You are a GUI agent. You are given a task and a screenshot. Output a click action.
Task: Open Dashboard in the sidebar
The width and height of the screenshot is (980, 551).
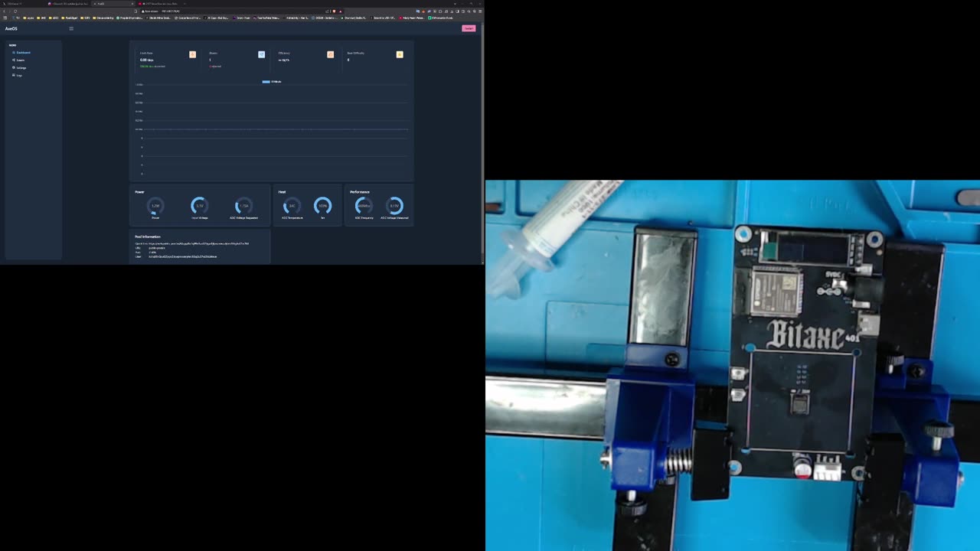[21, 53]
